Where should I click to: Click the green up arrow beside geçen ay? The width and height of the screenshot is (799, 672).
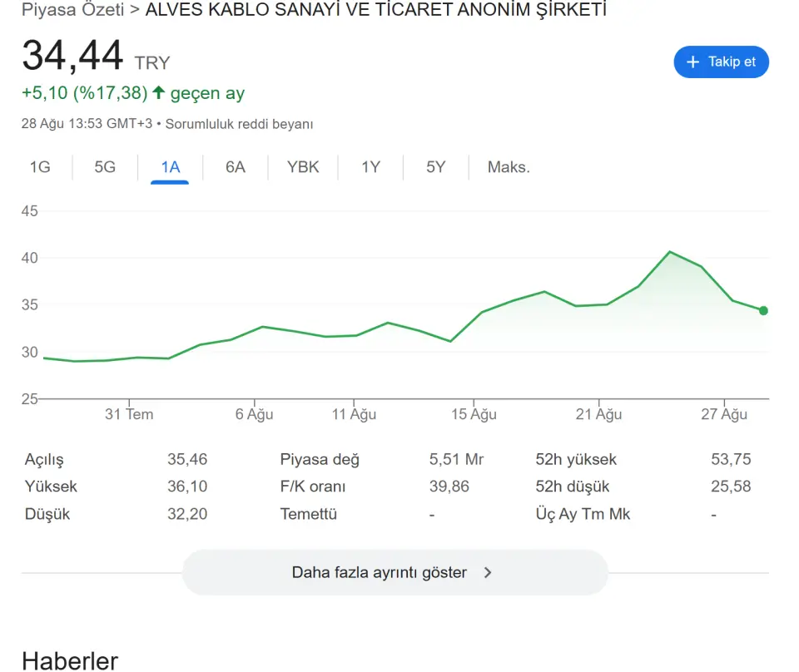[158, 92]
